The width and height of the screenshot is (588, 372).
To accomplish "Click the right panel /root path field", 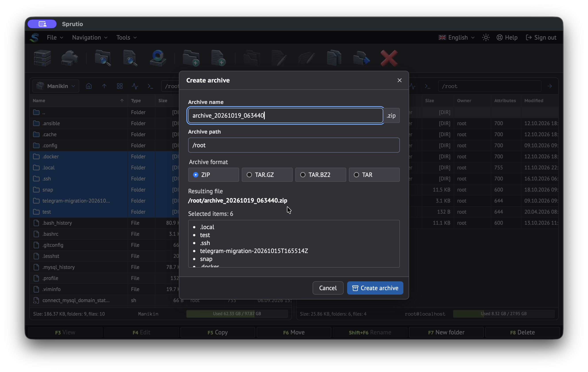I will tap(489, 86).
